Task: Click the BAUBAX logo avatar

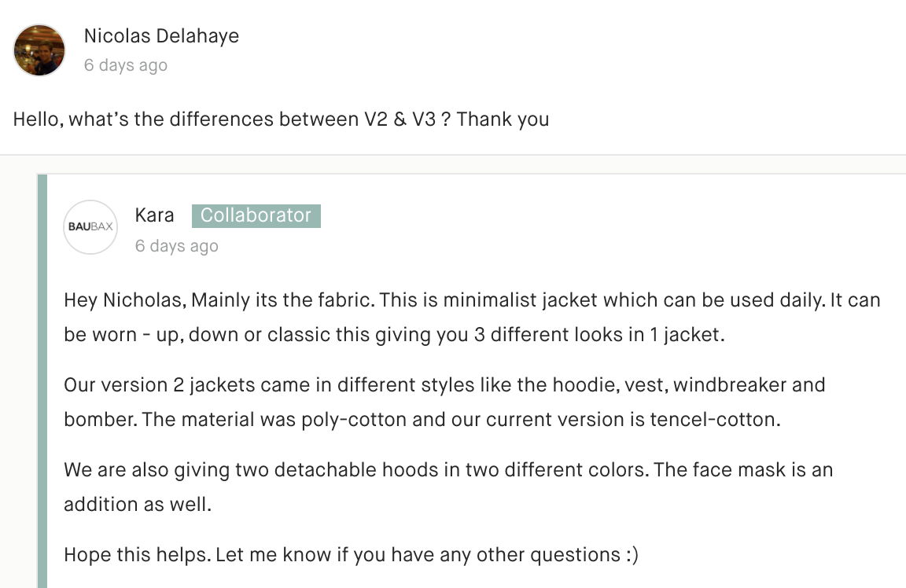Action: [x=90, y=227]
